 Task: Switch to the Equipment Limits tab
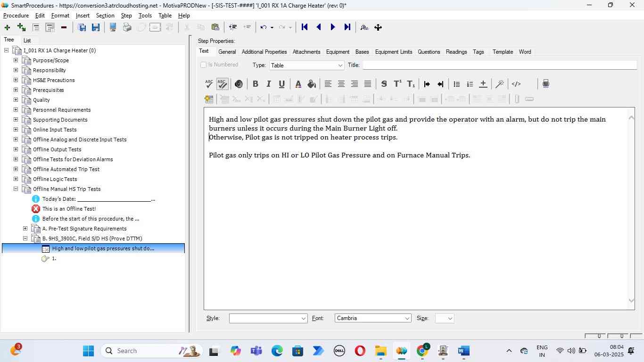coord(393,52)
